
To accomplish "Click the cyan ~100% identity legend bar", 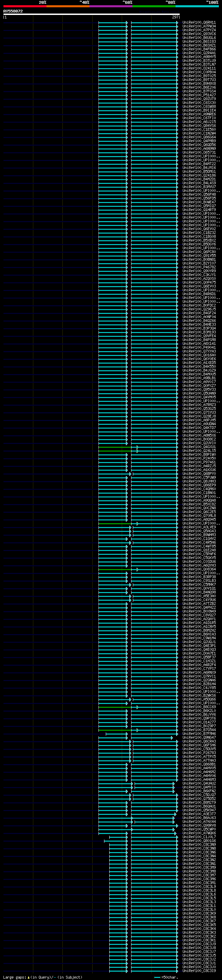I will [197, 6].
